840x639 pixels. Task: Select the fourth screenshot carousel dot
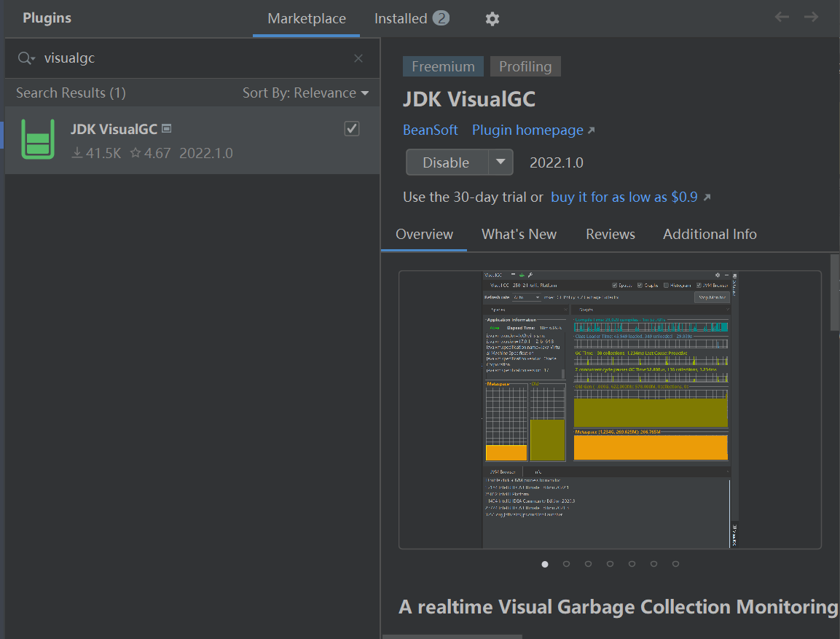pos(611,564)
